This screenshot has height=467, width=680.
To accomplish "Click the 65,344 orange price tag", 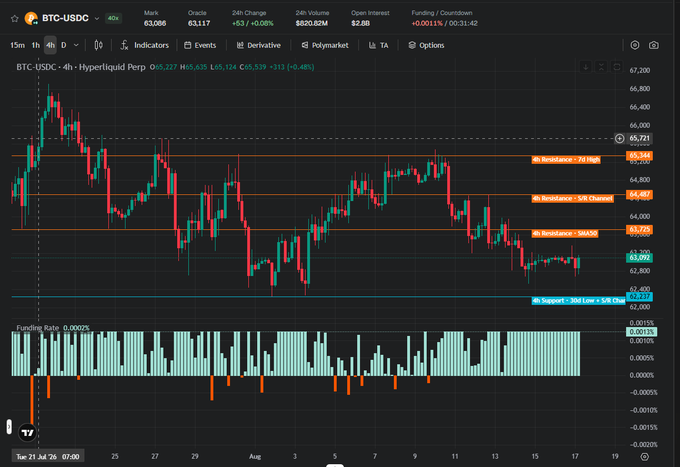I will pos(639,155).
